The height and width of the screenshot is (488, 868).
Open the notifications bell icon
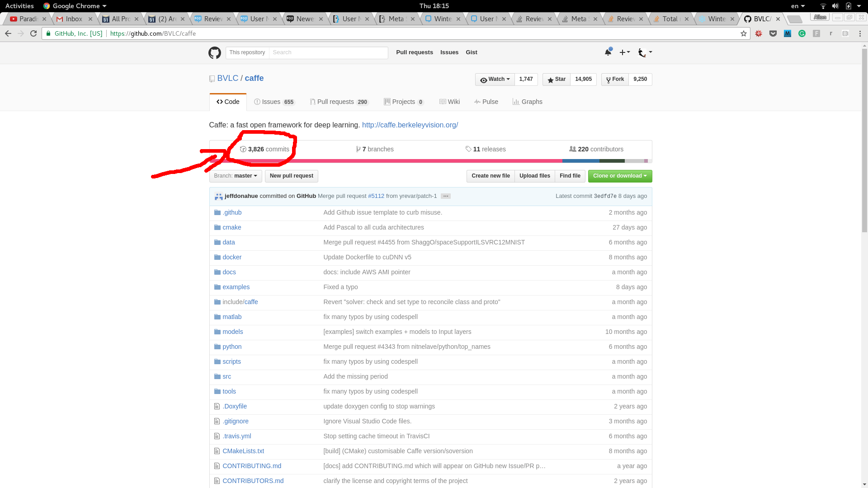pos(608,52)
